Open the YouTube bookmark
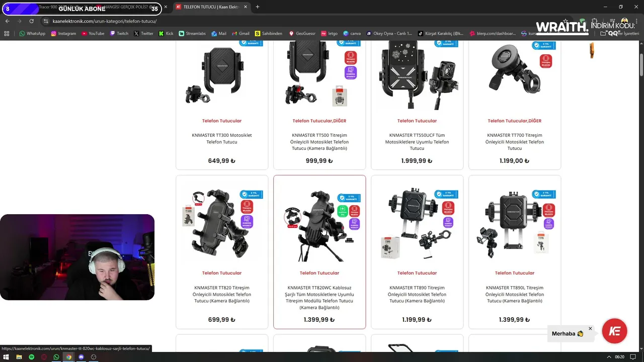Image resolution: width=644 pixels, height=362 pixels. 93,34
